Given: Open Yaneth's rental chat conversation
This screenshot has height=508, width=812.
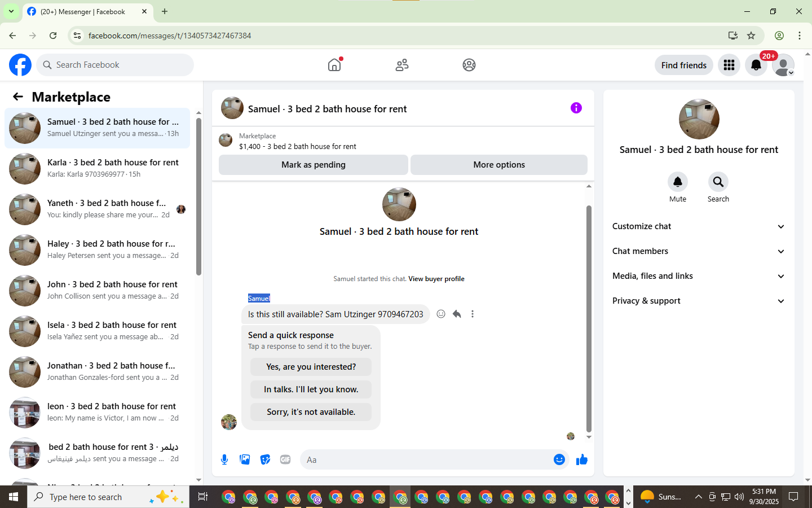Looking at the screenshot, I should point(97,209).
